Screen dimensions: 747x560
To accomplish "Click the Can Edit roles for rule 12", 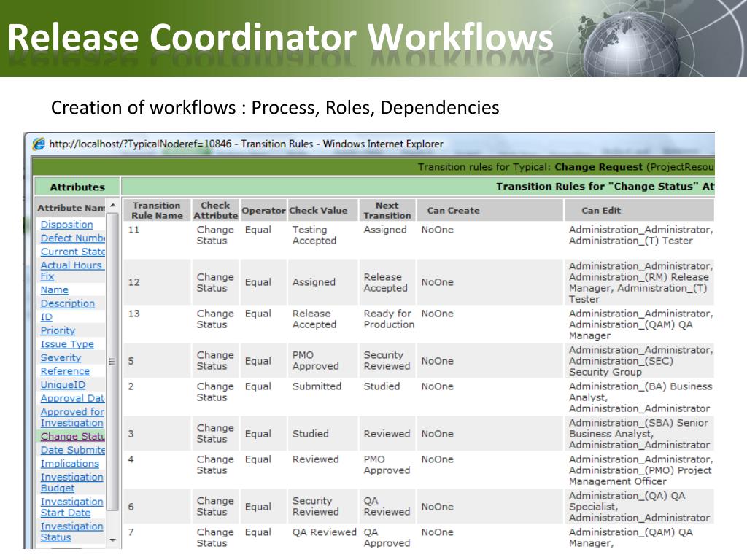I will click(640, 282).
